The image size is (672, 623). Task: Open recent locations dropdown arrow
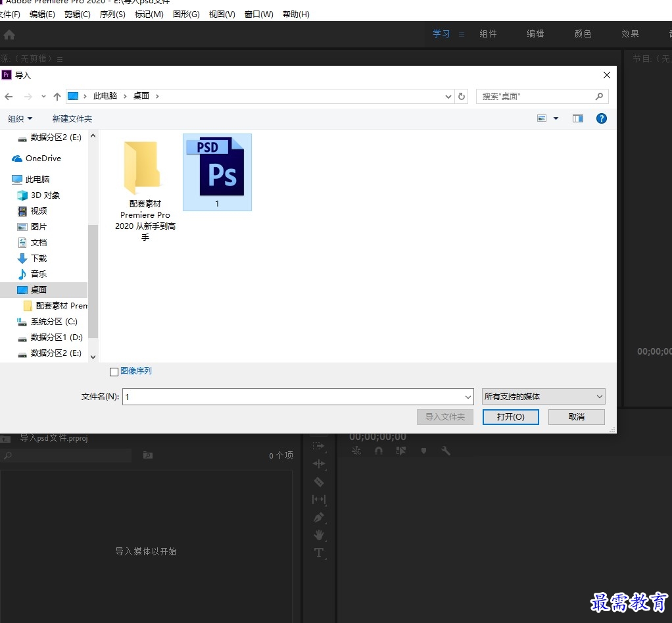coord(43,97)
